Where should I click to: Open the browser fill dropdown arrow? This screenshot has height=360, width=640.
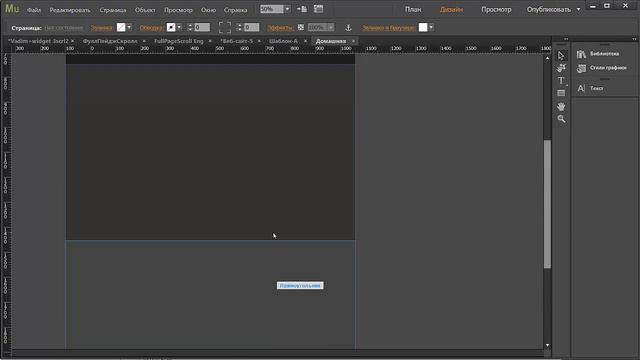431,27
